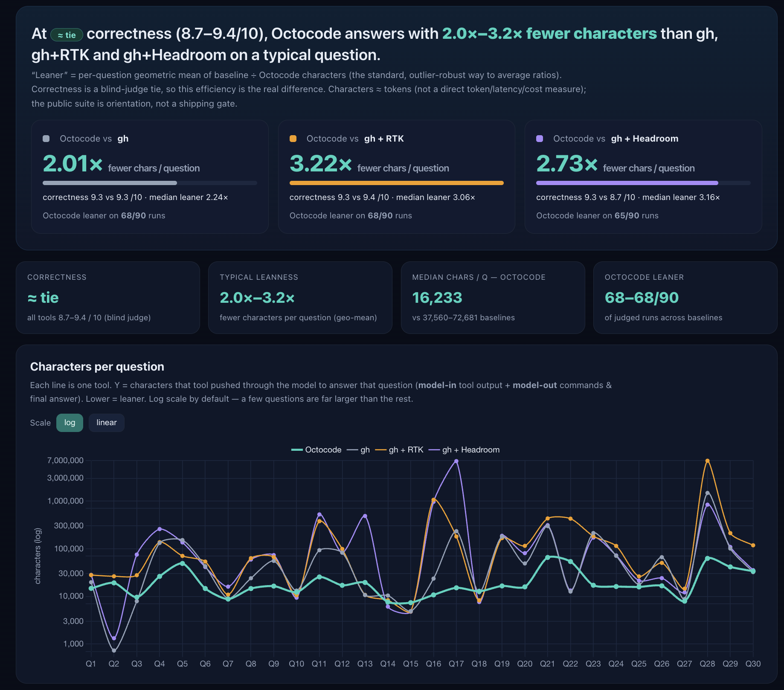Click 'vs 37,560–72,681 baselines' text
Screen dimensions: 784x690
tap(463, 318)
